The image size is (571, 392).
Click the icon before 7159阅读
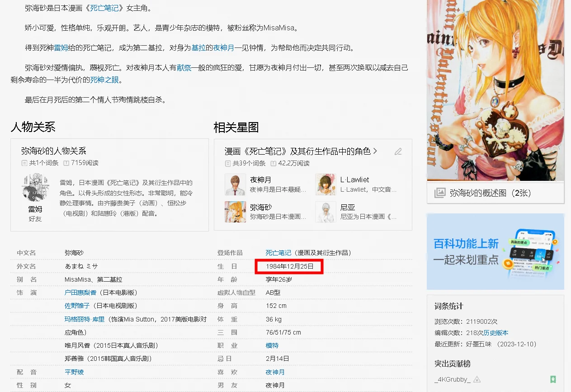66,163
